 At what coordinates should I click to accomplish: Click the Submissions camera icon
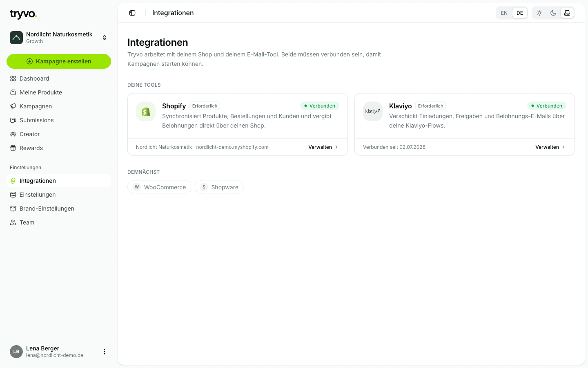click(x=13, y=120)
